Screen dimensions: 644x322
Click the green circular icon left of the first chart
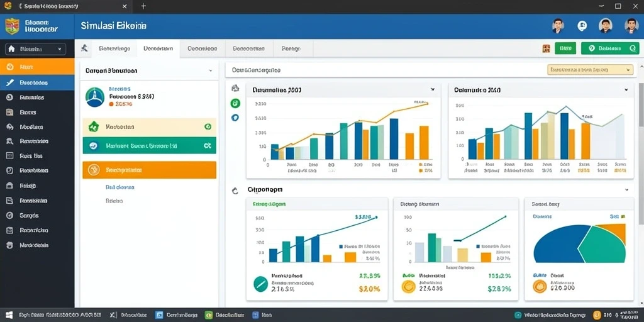[x=235, y=103]
